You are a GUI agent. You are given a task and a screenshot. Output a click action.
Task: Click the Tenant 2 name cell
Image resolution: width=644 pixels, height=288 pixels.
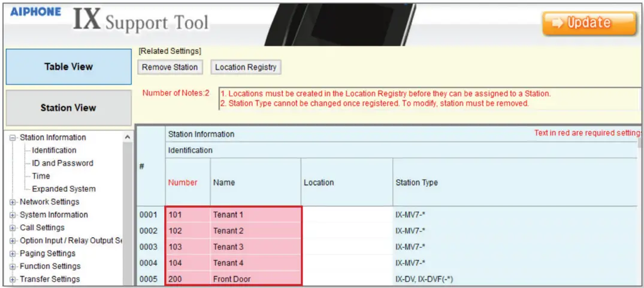256,231
